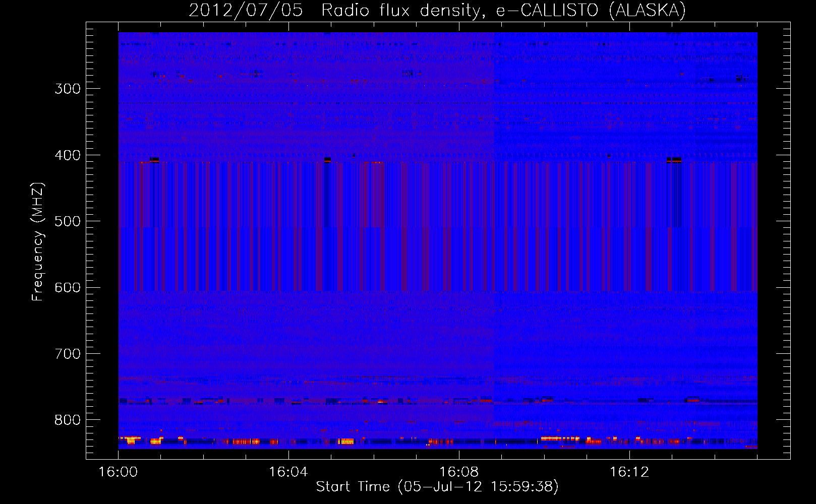Click the 300 frequency tick label
This screenshot has width=816, height=504.
click(x=68, y=89)
